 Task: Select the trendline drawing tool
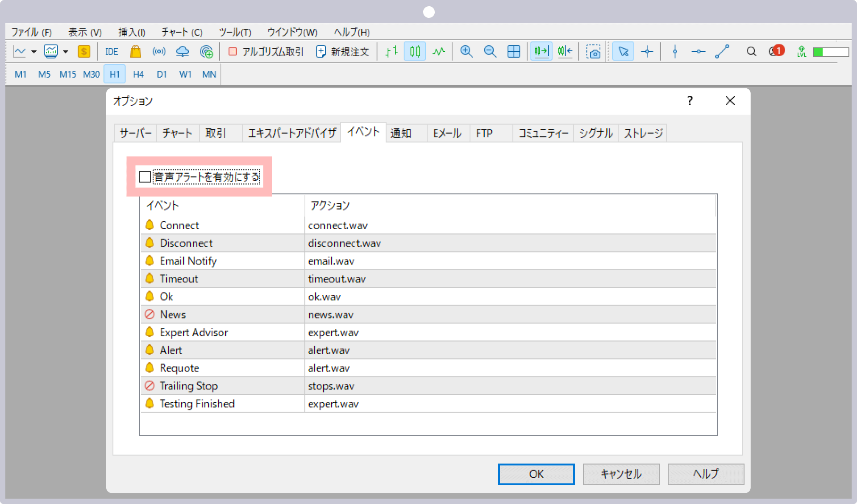(722, 52)
